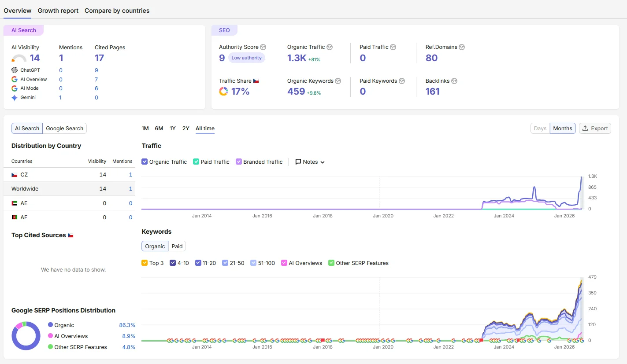This screenshot has height=364, width=627.
Task: Select the 6M time range
Action: [x=159, y=129]
